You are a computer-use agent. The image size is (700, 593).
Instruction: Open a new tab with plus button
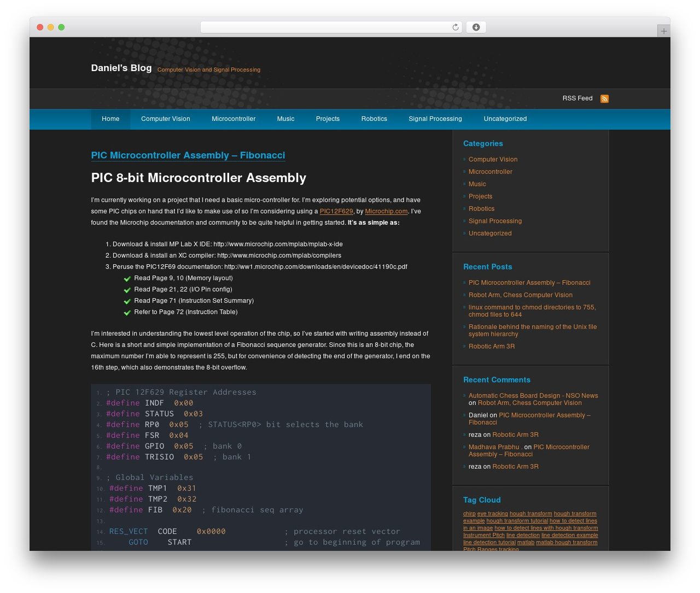pyautogui.click(x=663, y=31)
